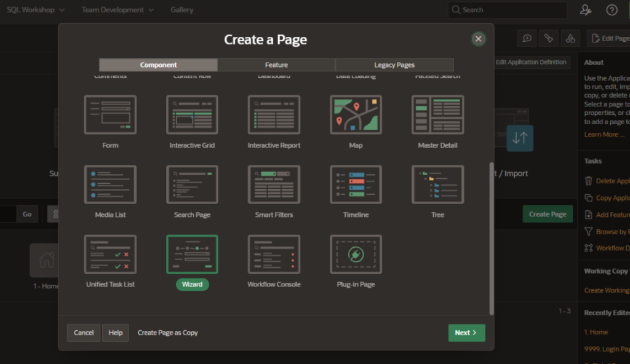Click the Master Detail label
630x364 pixels.
coord(437,145)
